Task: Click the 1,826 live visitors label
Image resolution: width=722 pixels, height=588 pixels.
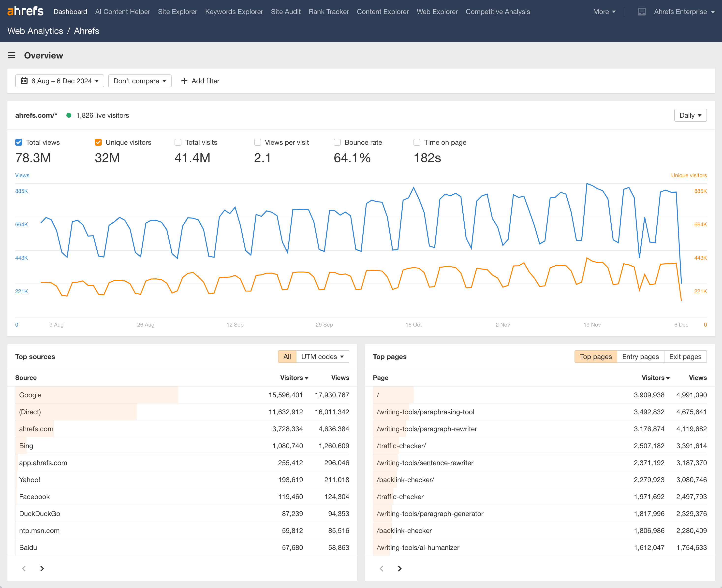Action: click(103, 115)
